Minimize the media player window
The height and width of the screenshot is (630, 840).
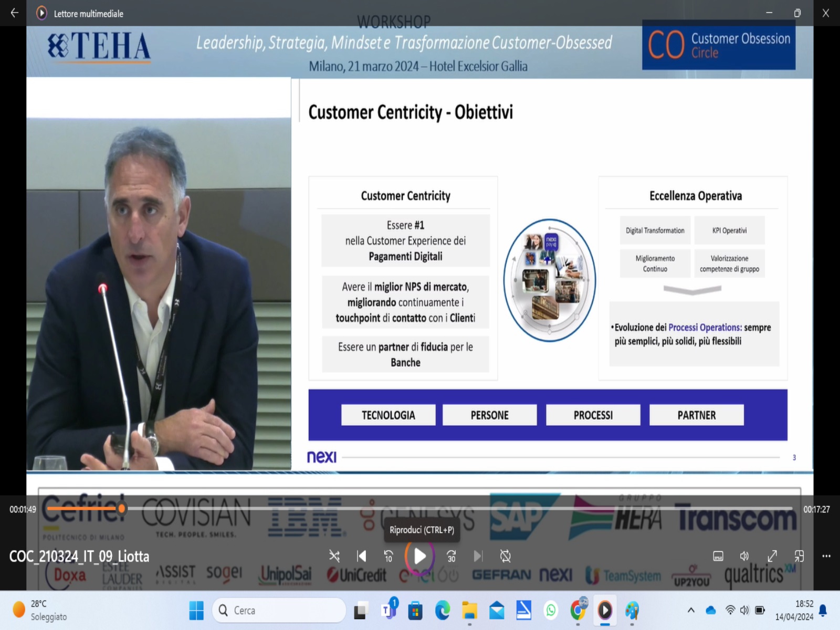769,13
